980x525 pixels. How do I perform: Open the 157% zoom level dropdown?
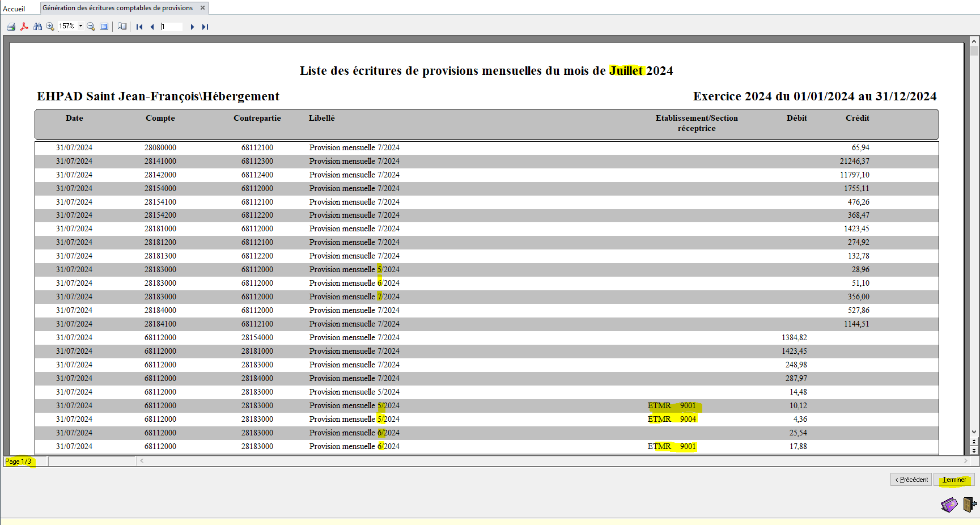tap(80, 26)
